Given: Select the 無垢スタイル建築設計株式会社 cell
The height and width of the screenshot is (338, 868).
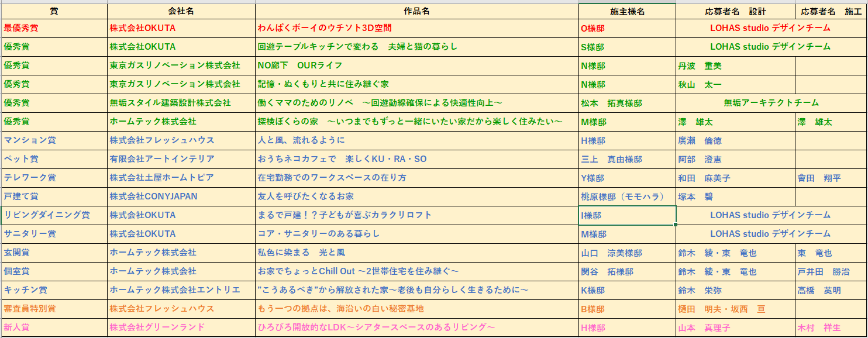Looking at the screenshot, I should pyautogui.click(x=181, y=103).
